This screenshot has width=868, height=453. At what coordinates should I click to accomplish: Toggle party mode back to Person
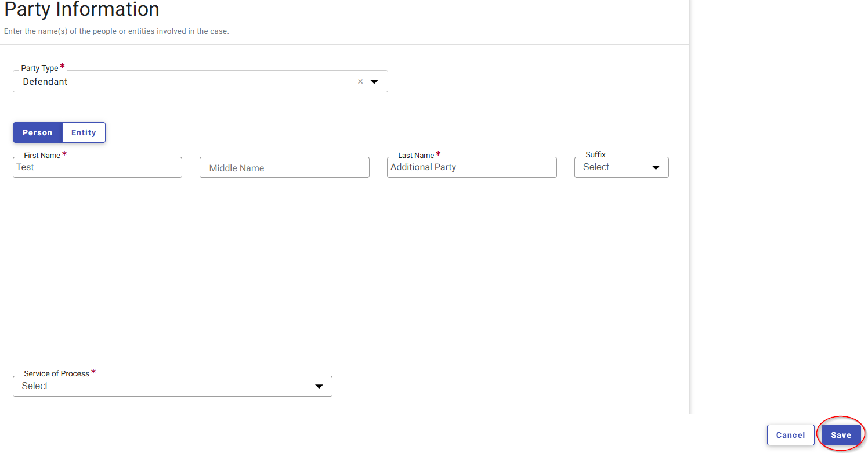tap(38, 132)
